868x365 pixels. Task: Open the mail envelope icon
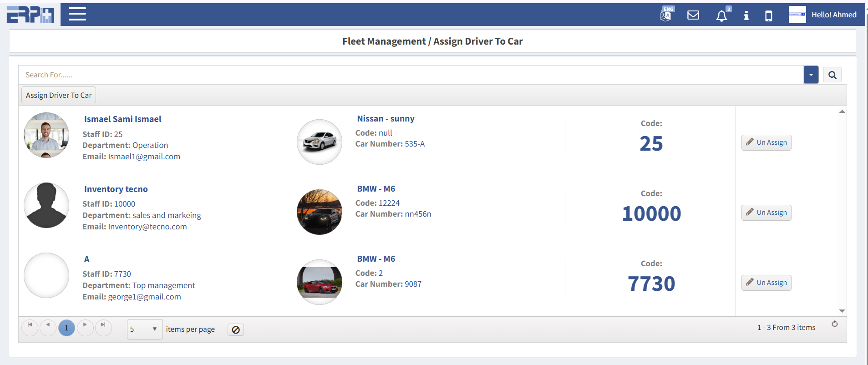pyautogui.click(x=693, y=15)
